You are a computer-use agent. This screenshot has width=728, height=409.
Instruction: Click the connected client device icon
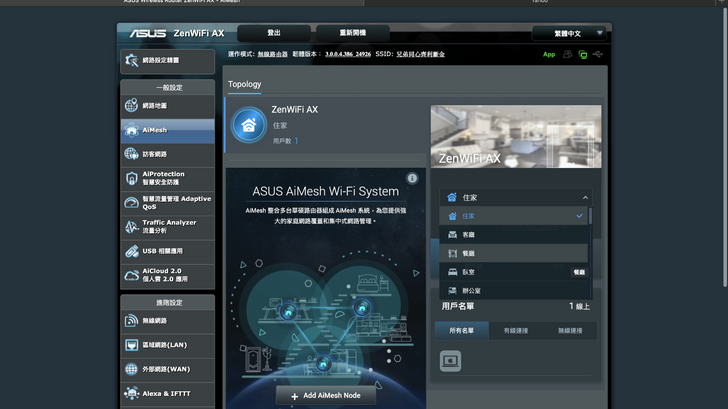point(450,361)
